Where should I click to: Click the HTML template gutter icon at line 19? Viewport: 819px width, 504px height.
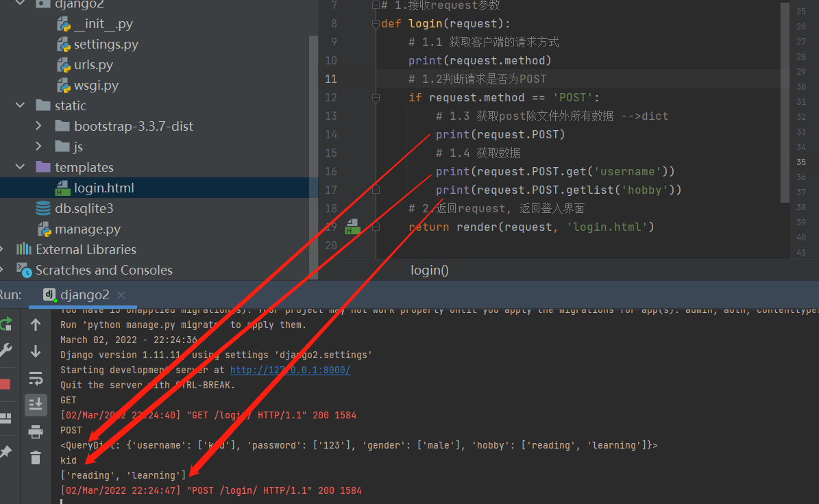pyautogui.click(x=352, y=227)
